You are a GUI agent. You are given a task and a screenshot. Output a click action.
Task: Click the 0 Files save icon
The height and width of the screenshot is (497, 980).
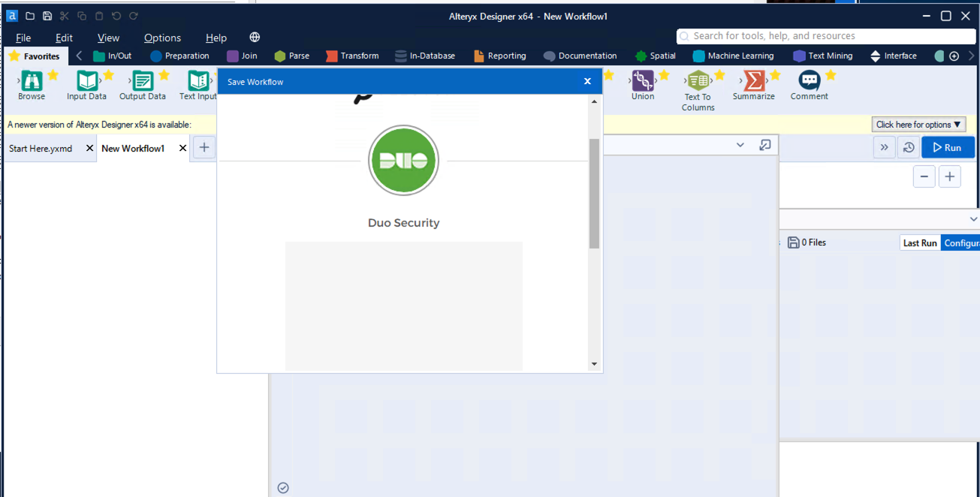click(793, 242)
